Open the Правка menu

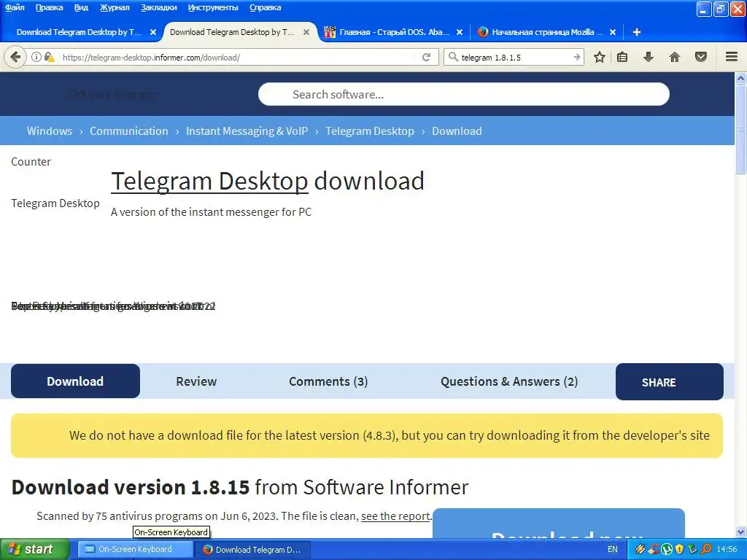click(x=49, y=7)
